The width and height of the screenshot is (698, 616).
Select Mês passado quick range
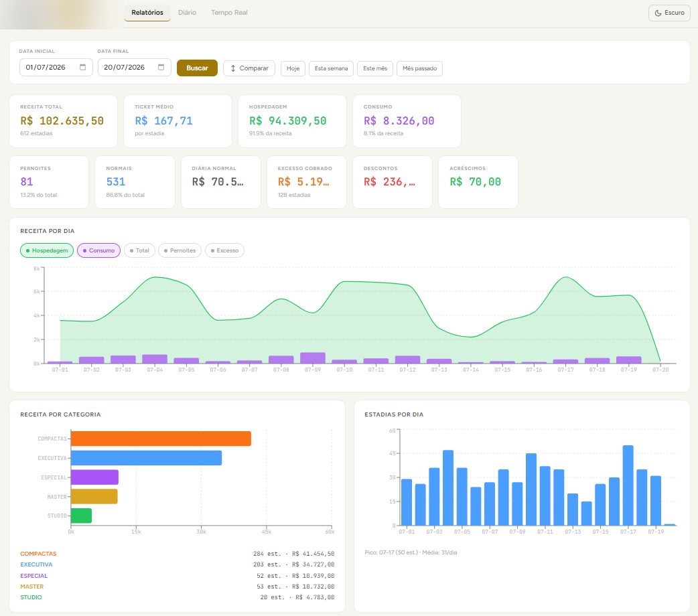[419, 68]
